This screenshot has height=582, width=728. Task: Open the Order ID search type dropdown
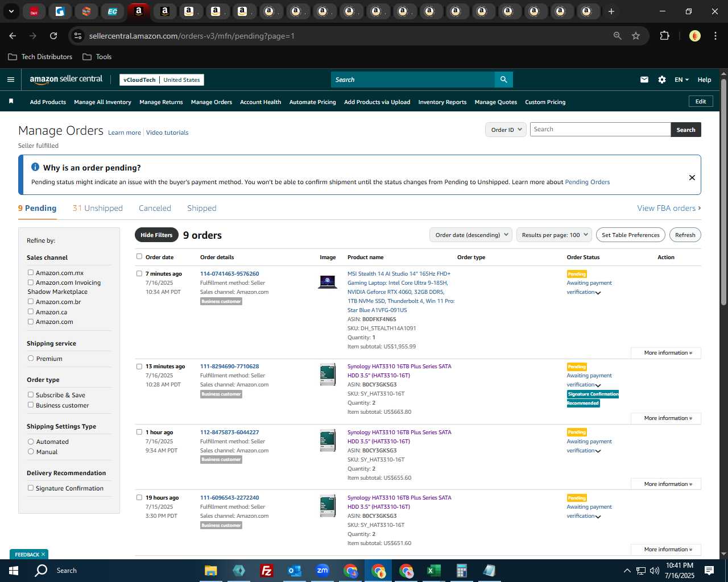505,130
